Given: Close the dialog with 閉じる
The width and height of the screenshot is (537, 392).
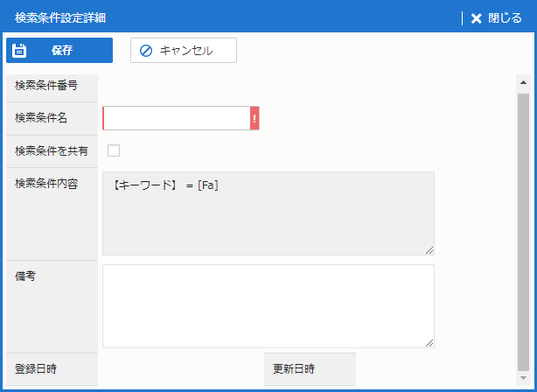Looking at the screenshot, I should (x=496, y=17).
